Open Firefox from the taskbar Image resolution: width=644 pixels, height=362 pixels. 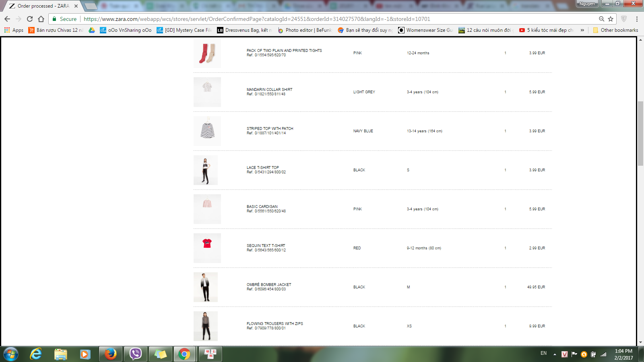point(110,354)
